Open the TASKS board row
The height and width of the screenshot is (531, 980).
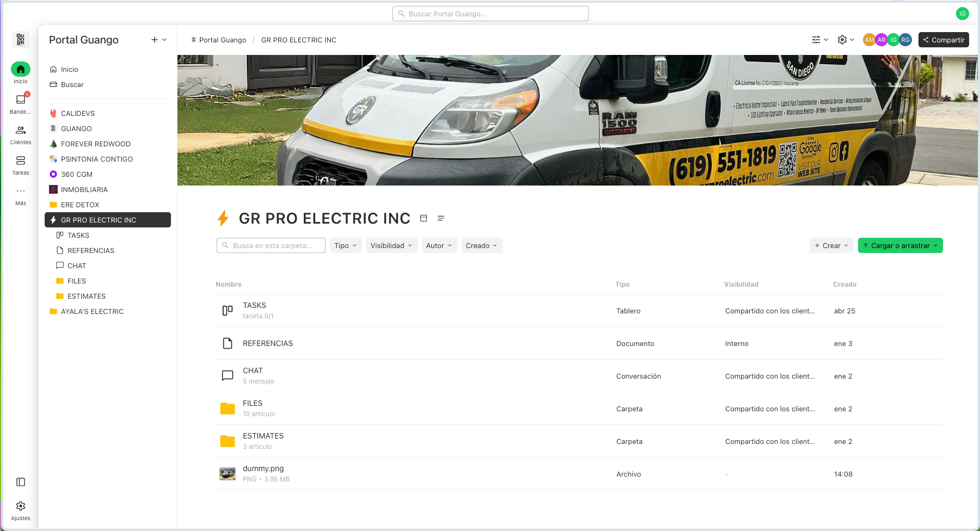click(x=578, y=311)
